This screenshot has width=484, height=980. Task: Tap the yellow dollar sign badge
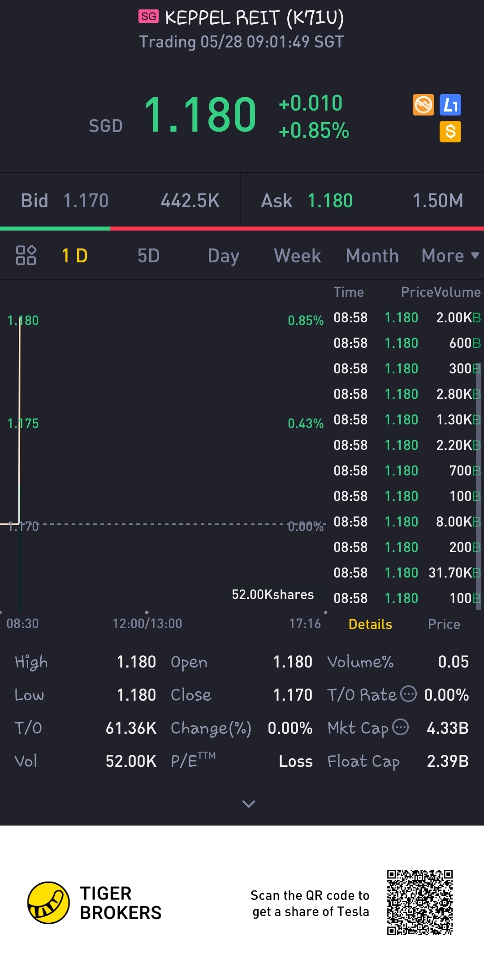450,132
